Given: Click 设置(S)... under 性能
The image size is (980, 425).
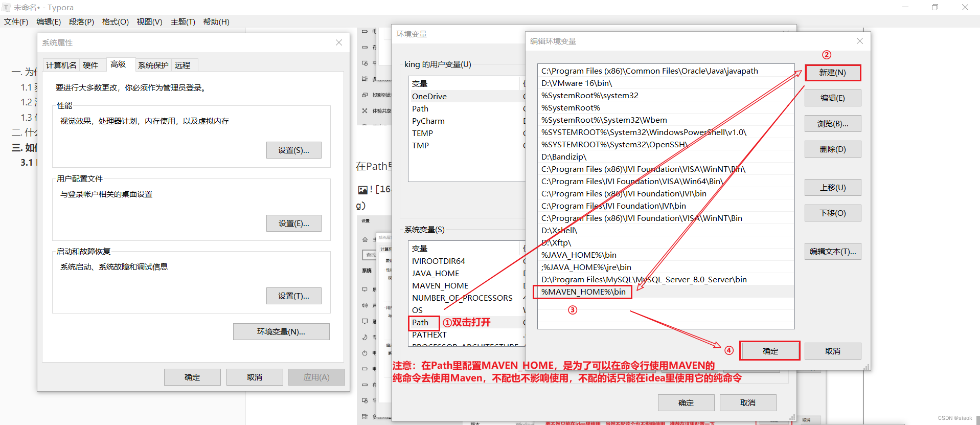Looking at the screenshot, I should [x=293, y=150].
